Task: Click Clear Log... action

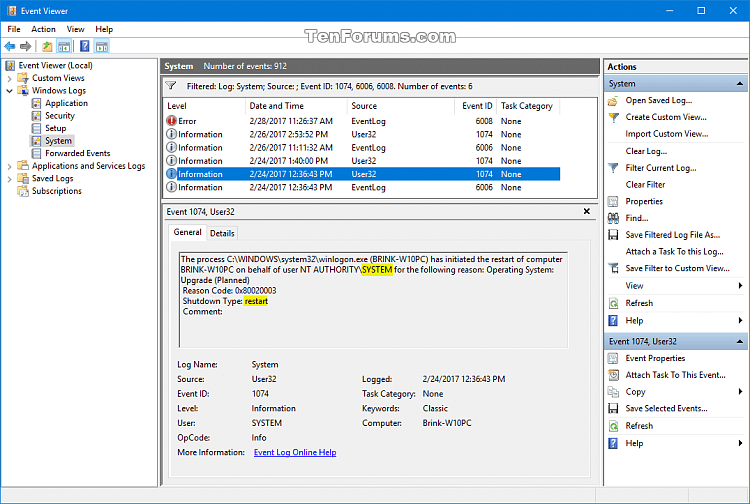Action: pos(646,151)
